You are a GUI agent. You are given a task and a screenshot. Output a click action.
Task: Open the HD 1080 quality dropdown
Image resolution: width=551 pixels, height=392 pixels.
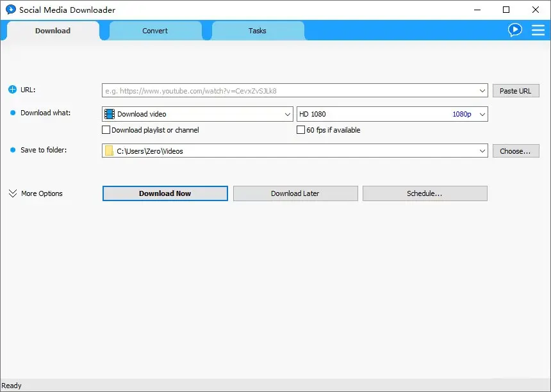tap(482, 114)
